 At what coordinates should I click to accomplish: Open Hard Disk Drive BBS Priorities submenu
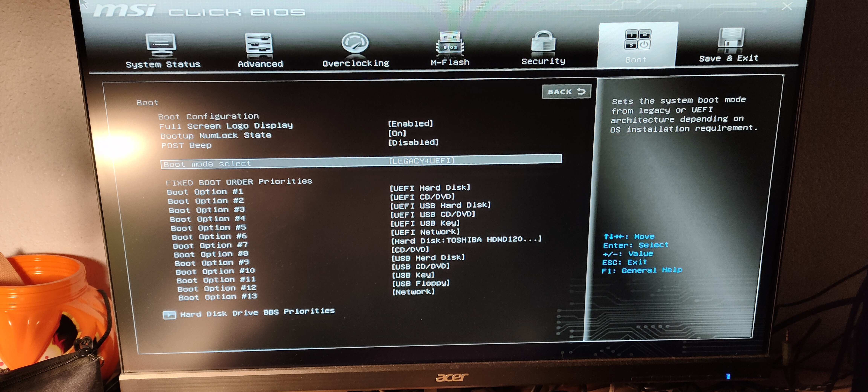coord(257,312)
